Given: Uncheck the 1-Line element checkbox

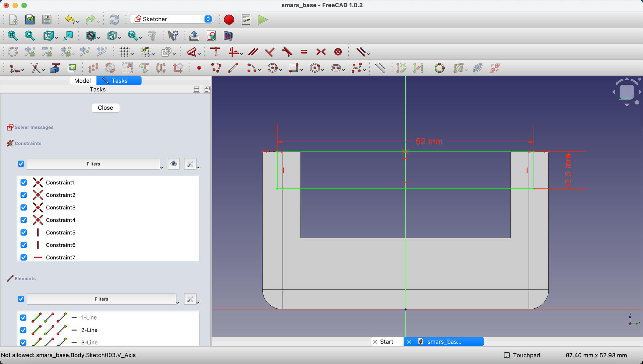Looking at the screenshot, I should click(23, 317).
